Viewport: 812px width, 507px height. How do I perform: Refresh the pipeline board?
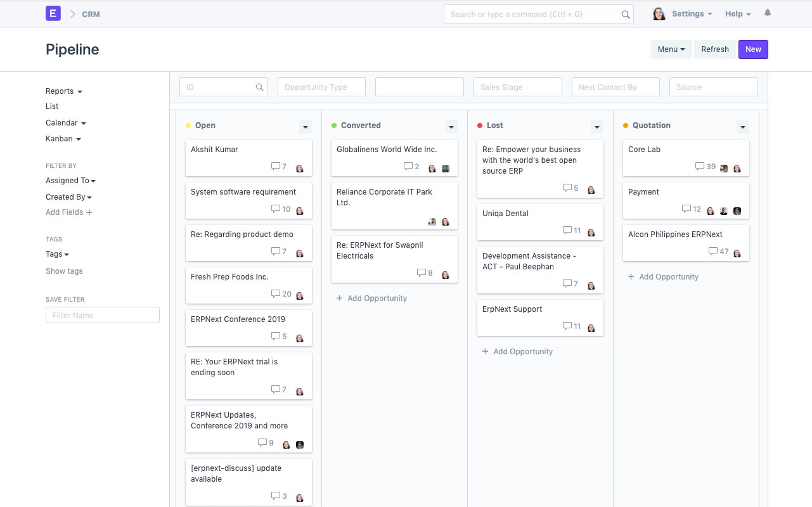(714, 49)
